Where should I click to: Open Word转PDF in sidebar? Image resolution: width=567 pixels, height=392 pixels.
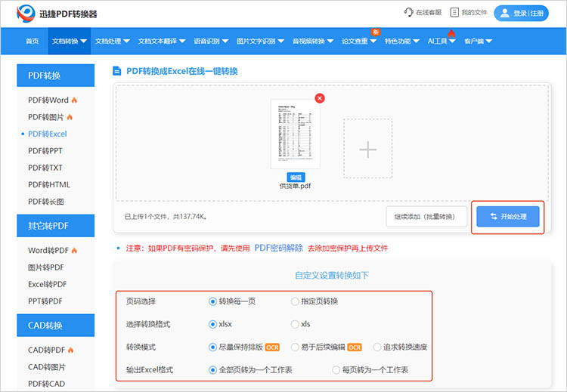point(48,250)
